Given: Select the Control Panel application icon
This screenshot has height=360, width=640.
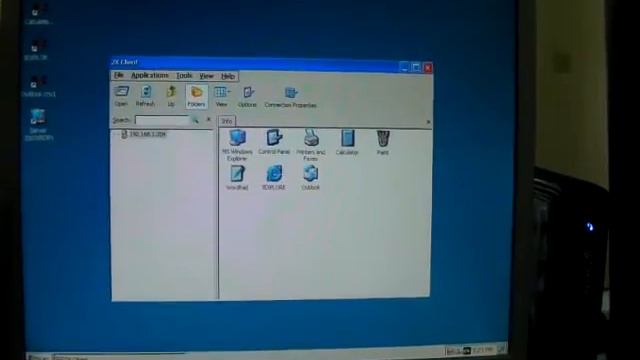Looking at the screenshot, I should pos(274,142).
